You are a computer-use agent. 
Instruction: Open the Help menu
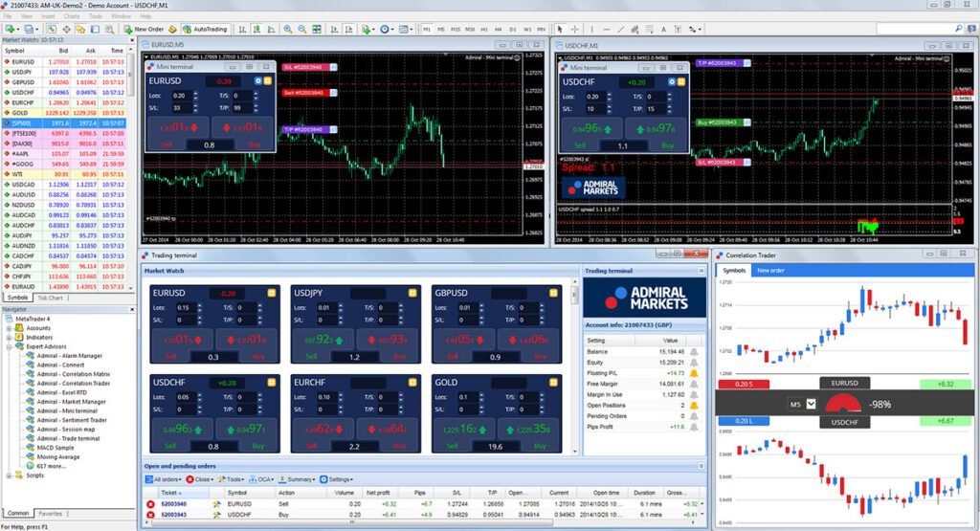145,15
